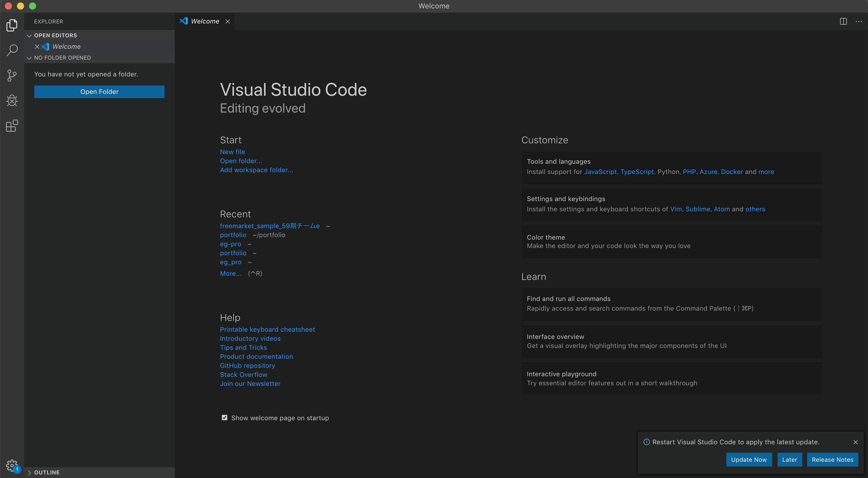Click the split editor icon
This screenshot has width=868, height=478.
click(843, 22)
